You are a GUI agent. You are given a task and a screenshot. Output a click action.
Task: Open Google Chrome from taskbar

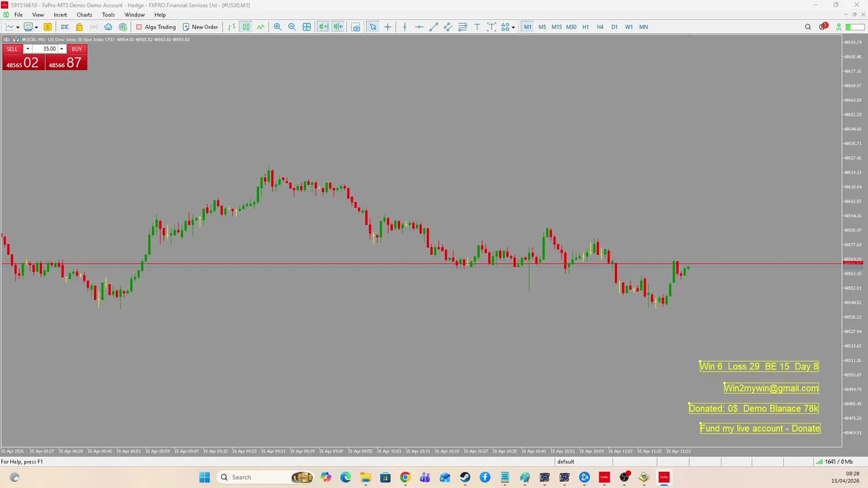(405, 477)
